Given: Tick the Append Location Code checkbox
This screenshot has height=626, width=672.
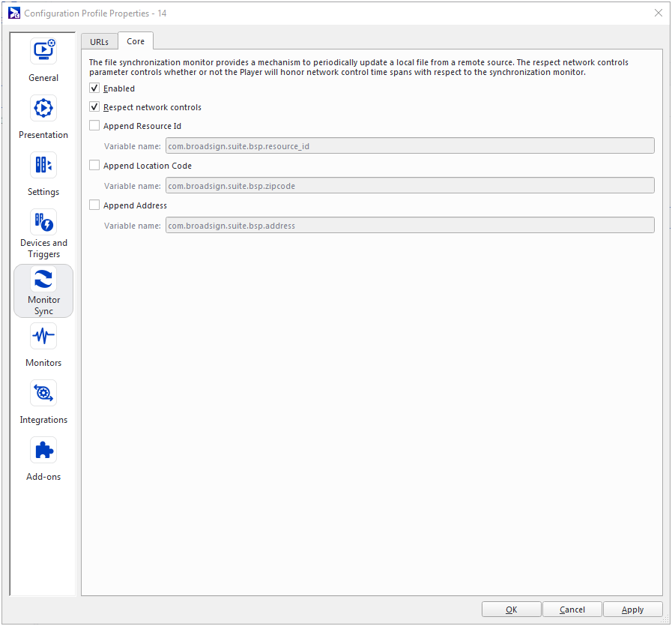Looking at the screenshot, I should coord(94,166).
